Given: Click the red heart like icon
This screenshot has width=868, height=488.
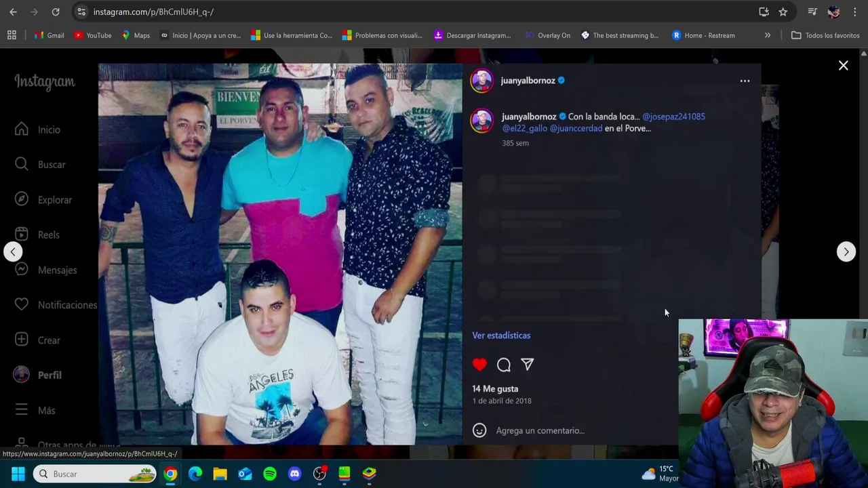Looking at the screenshot, I should tap(479, 365).
